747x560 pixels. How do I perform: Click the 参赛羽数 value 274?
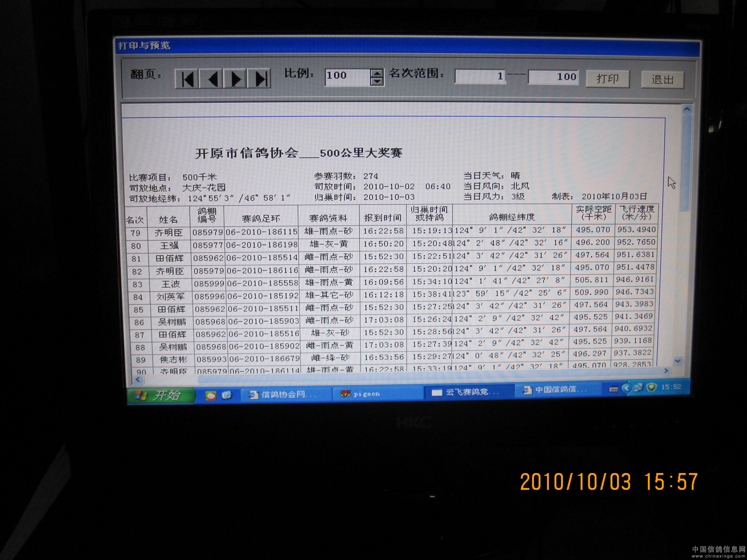371,176
